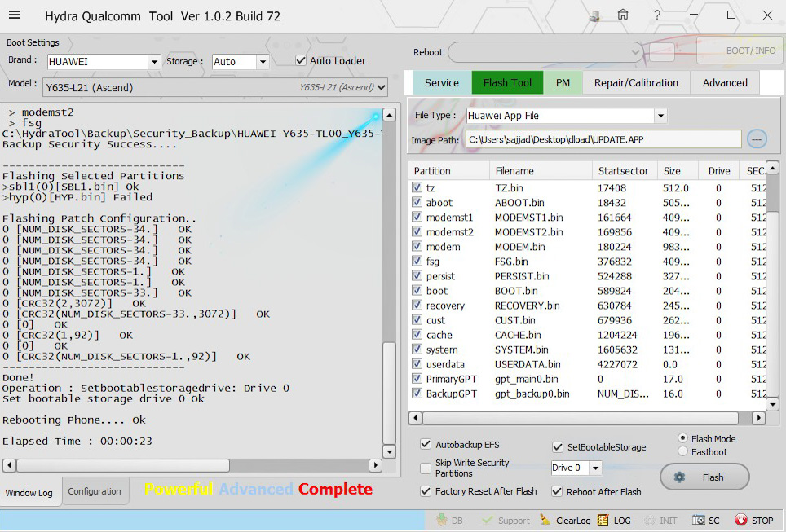Screen dimensions: 786x532
Task: Toggle Factory Reset After Flash
Action: (x=426, y=491)
